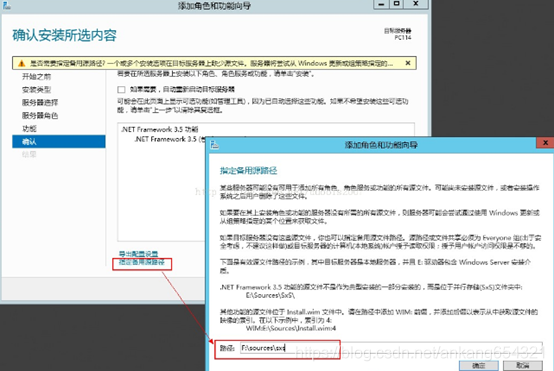Image resolution: width=554 pixels, height=371 pixels.
Task: Enable automatic restart of destination server checkbox
Action: click(x=122, y=89)
